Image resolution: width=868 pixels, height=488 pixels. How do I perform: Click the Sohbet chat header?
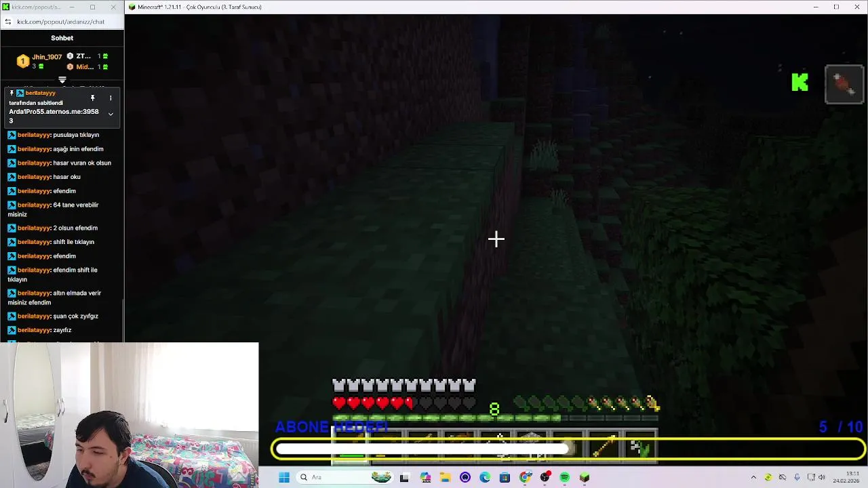coord(62,38)
